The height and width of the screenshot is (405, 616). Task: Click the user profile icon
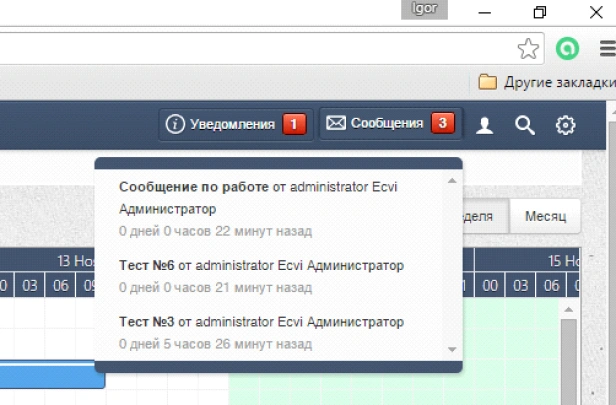485,125
